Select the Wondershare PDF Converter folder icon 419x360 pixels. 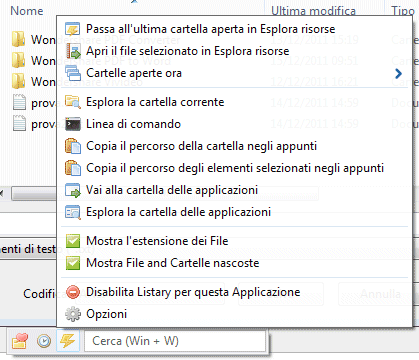[x=19, y=39]
